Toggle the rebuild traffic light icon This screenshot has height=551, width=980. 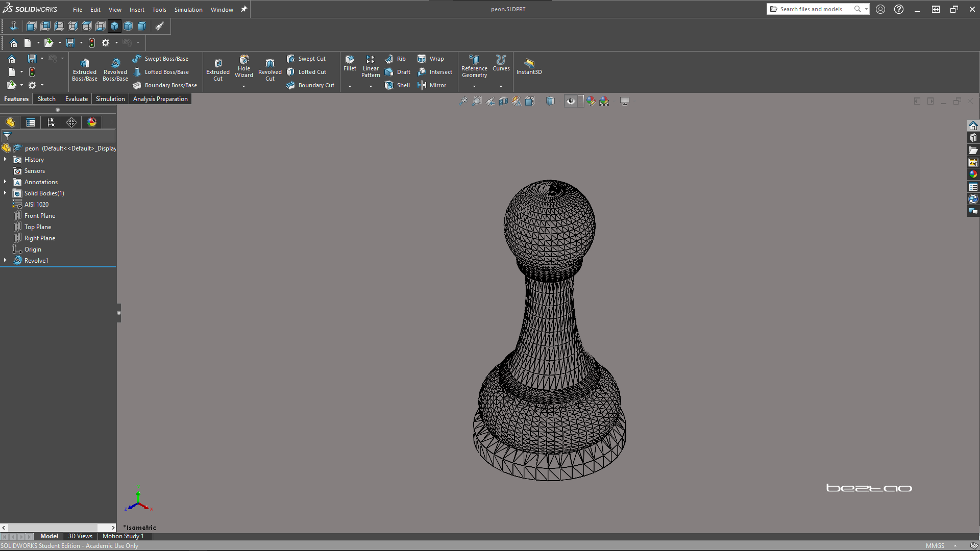coord(92,43)
